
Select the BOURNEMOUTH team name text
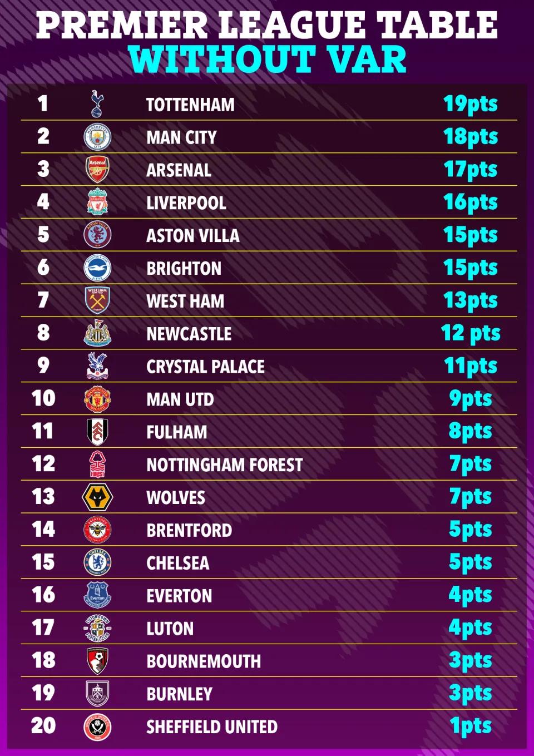point(204,661)
